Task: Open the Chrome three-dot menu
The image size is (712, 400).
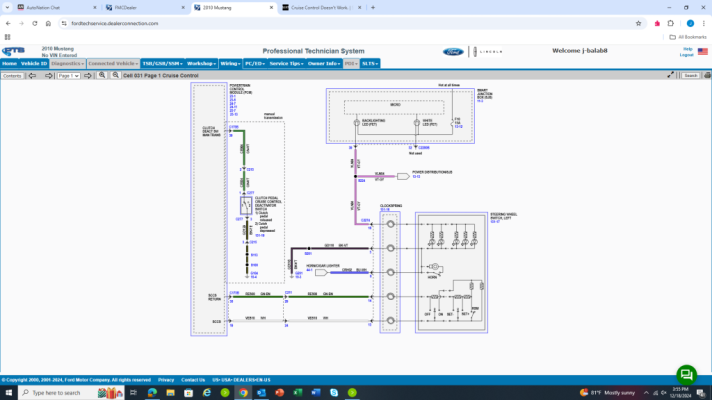Action: 703,23
